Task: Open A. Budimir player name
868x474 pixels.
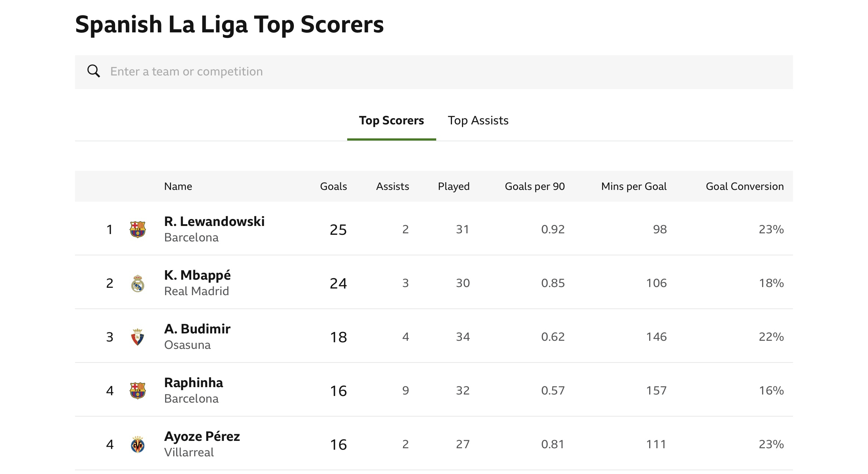Action: pos(197,329)
